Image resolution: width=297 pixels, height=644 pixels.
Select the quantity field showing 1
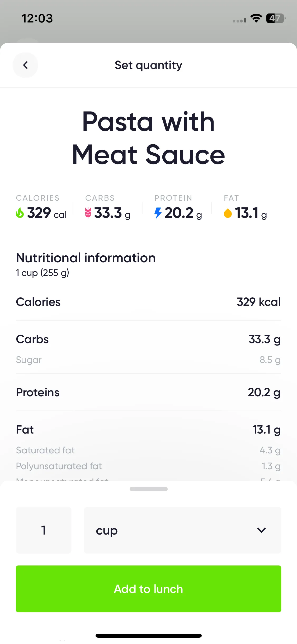pyautogui.click(x=44, y=530)
